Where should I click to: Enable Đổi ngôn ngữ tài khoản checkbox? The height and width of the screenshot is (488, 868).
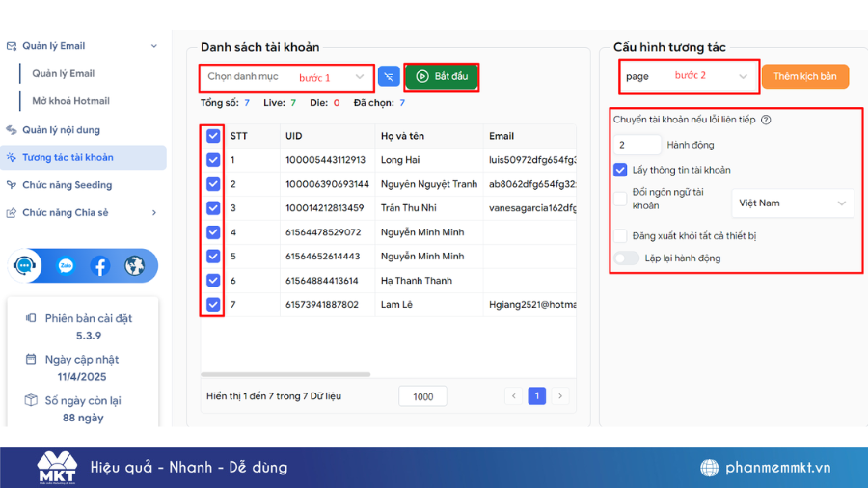click(x=620, y=199)
